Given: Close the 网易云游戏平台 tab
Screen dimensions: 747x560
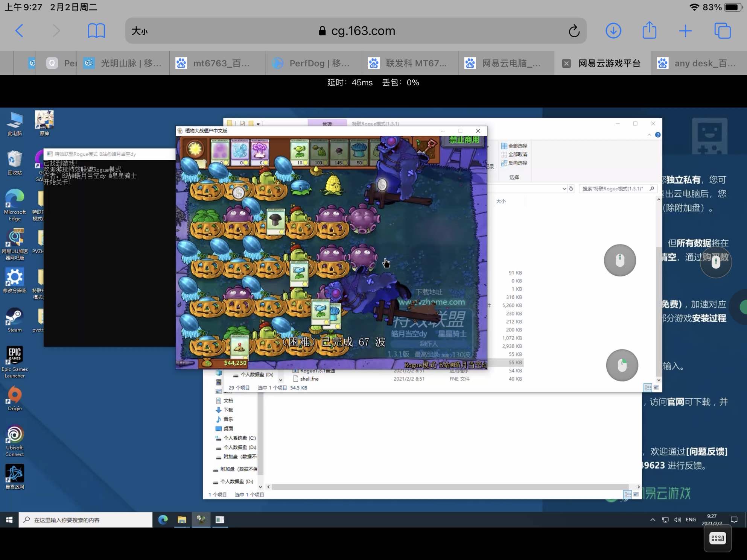Looking at the screenshot, I should 566,63.
